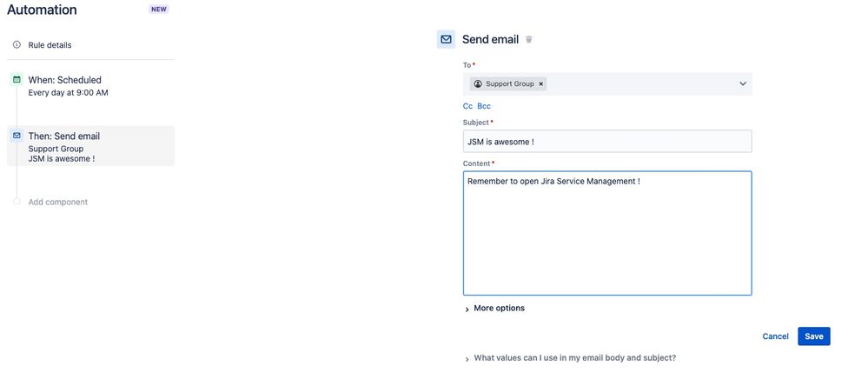Open Rule details

pos(50,45)
